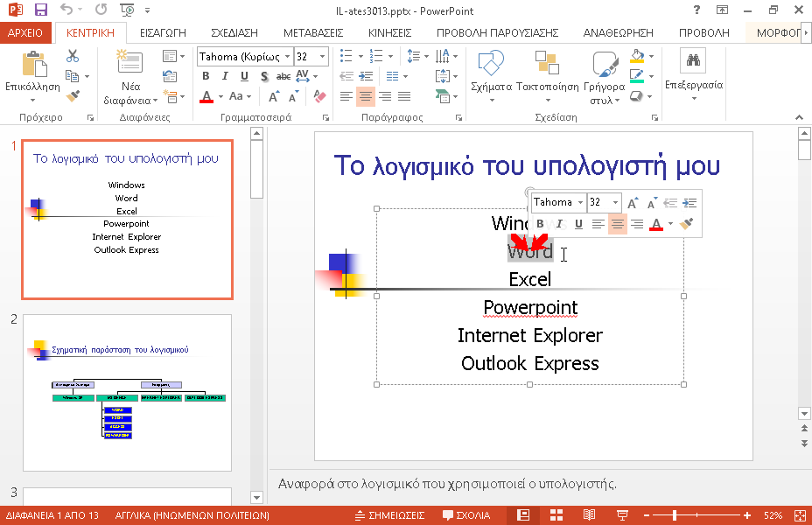Increase font size in the floating mini toolbar

click(x=633, y=202)
